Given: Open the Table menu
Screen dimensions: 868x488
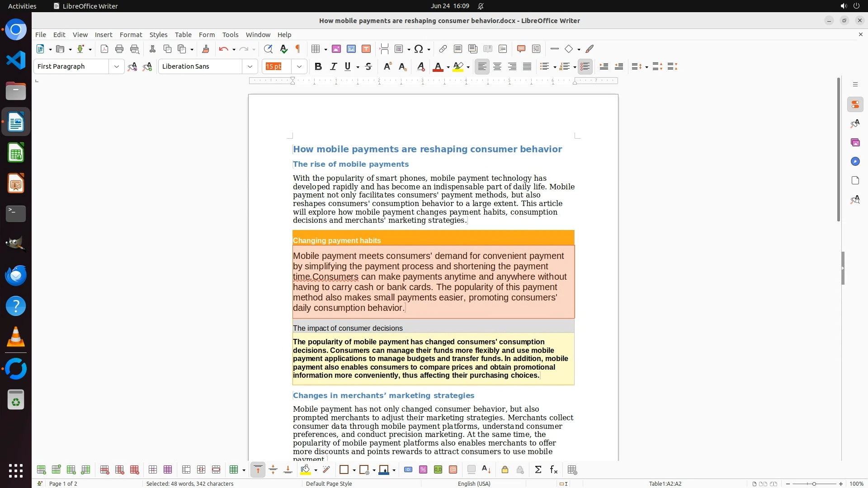Looking at the screenshot, I should [x=183, y=34].
